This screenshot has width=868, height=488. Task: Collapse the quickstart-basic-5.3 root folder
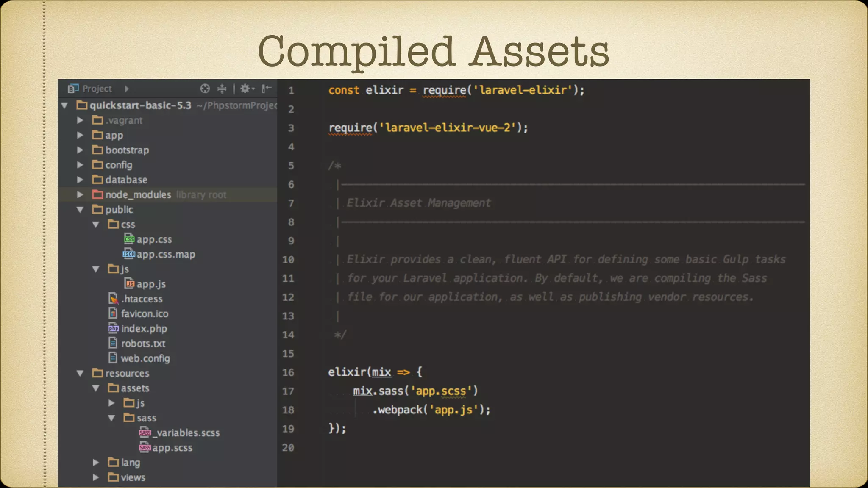(64, 105)
